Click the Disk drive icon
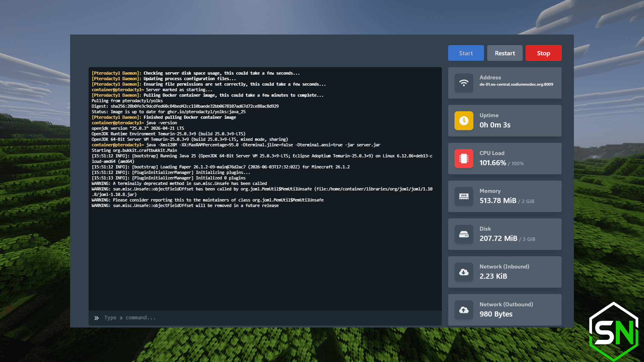 point(464,234)
